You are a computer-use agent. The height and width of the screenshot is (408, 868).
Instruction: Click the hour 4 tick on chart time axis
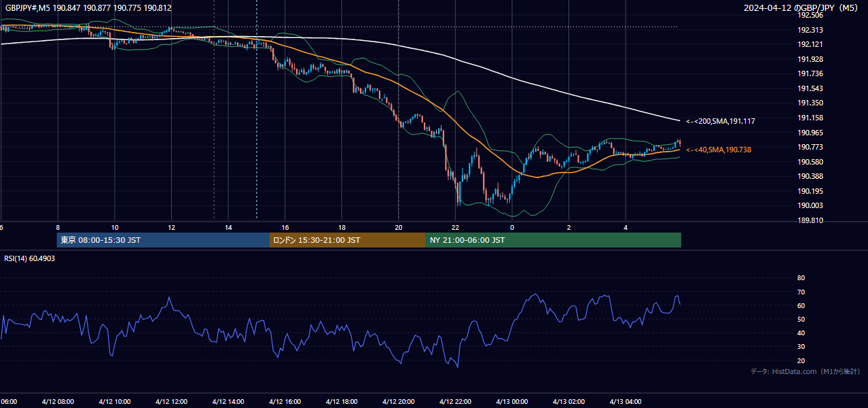(x=626, y=228)
